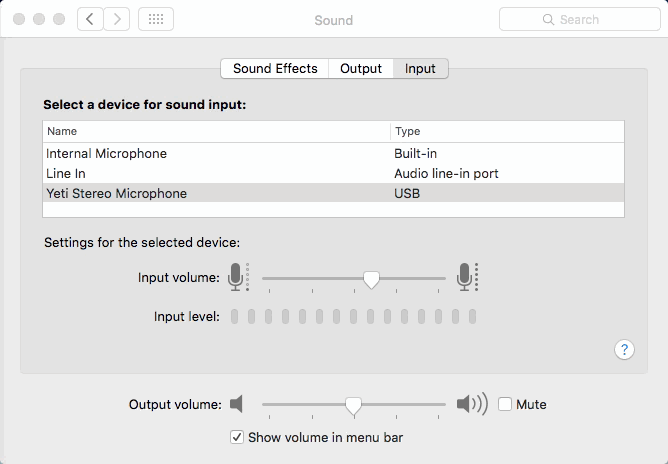Switch to the Output tab
The width and height of the screenshot is (668, 464).
pos(361,68)
